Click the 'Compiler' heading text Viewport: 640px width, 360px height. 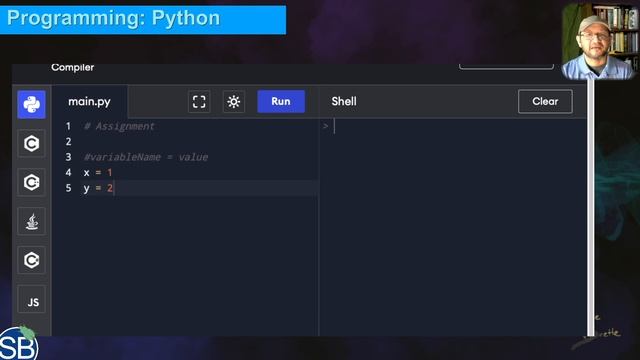pos(73,67)
